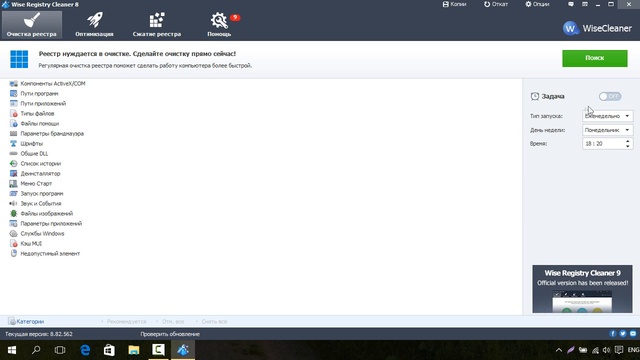This screenshot has width=640, height=360.
Task: Open Task View on taskbar
Action: [x=60, y=350]
